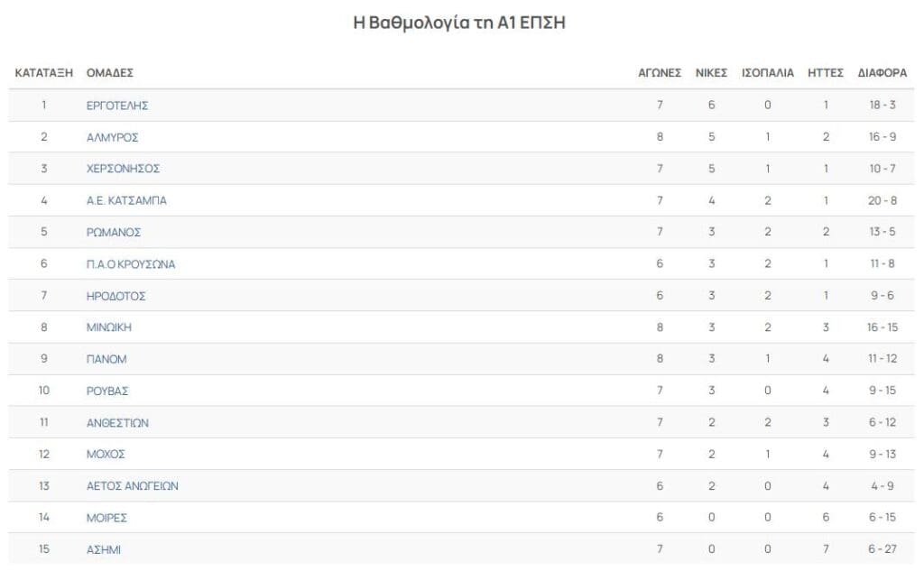Select the ΠΑΝΟΜ team link

(106, 359)
